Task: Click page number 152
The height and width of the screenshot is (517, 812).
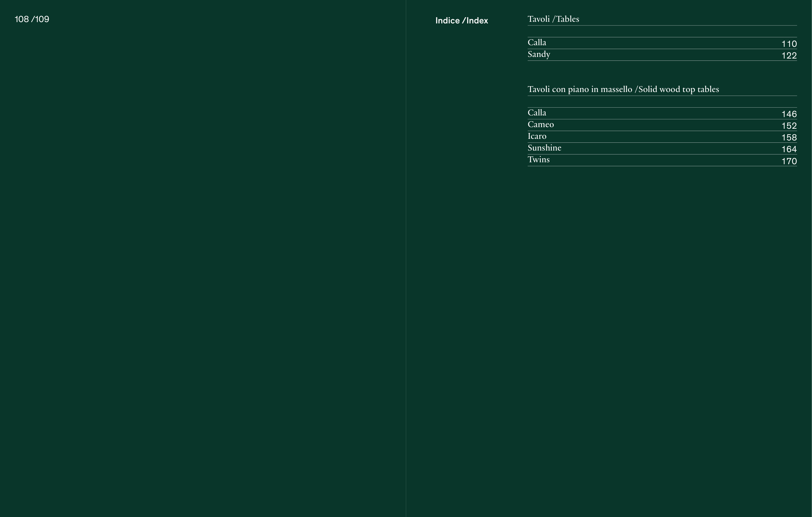Action: [x=789, y=126]
